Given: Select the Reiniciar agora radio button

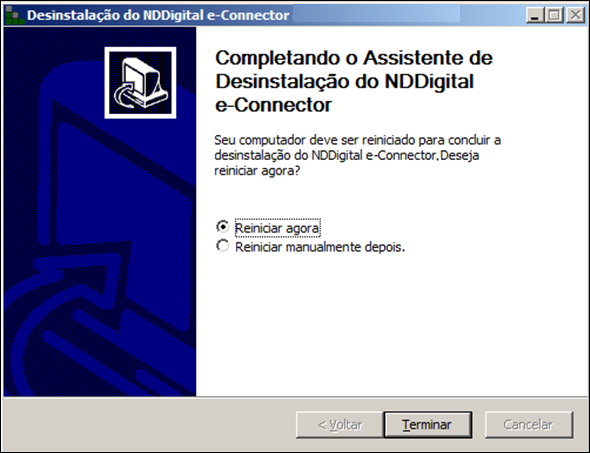Looking at the screenshot, I should (222, 227).
